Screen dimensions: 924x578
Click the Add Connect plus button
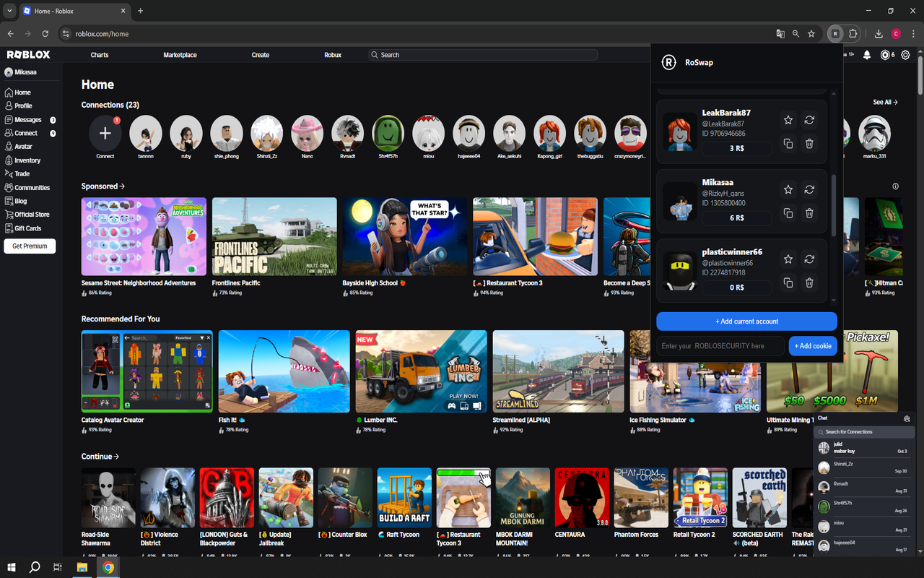point(105,133)
